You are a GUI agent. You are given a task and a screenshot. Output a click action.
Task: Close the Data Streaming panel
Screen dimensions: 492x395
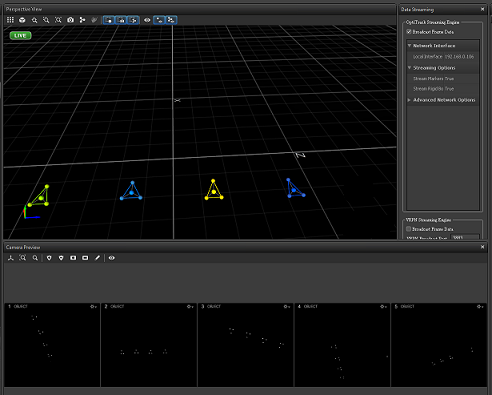(482, 9)
